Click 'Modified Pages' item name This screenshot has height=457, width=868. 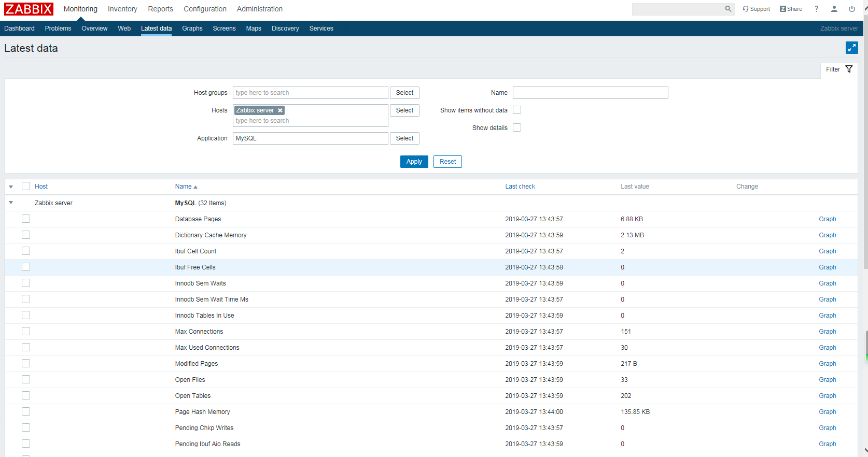[x=197, y=364]
